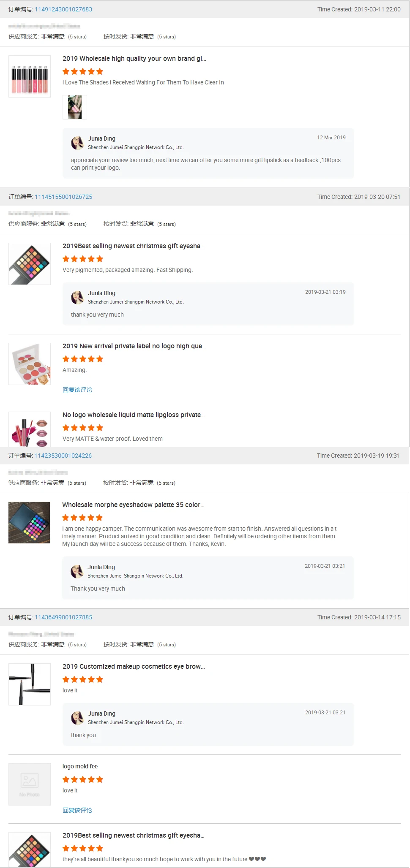Open 'No logo wholesale liquid matte lipgloss' title
This screenshot has height=868, width=410.
(134, 415)
